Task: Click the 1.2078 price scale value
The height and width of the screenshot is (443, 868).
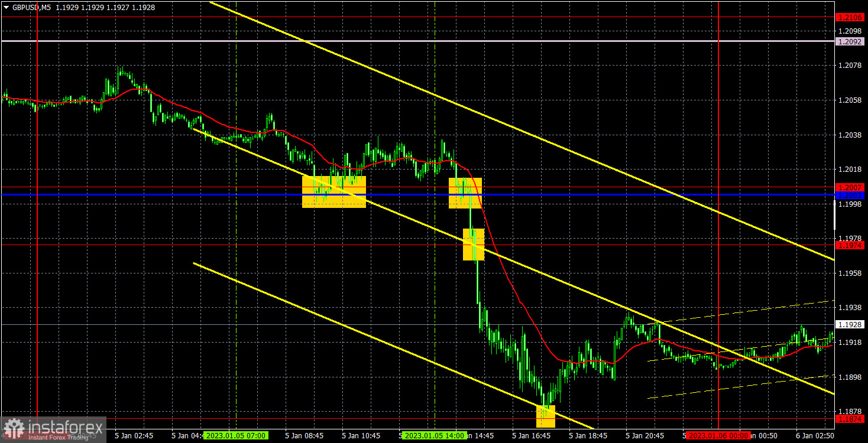Action: (x=849, y=66)
